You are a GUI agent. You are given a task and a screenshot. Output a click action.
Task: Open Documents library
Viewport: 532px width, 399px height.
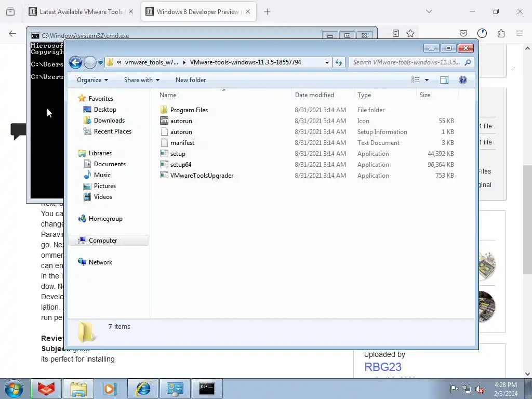pos(110,164)
